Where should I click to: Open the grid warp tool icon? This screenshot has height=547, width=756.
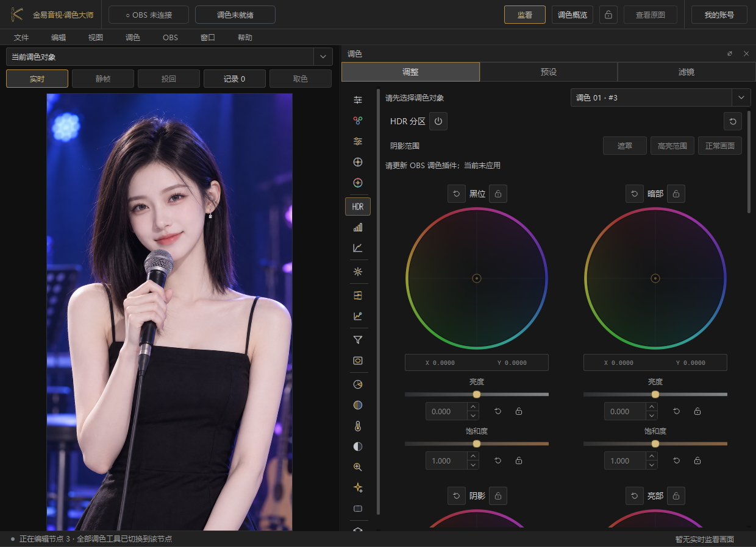coord(358,295)
